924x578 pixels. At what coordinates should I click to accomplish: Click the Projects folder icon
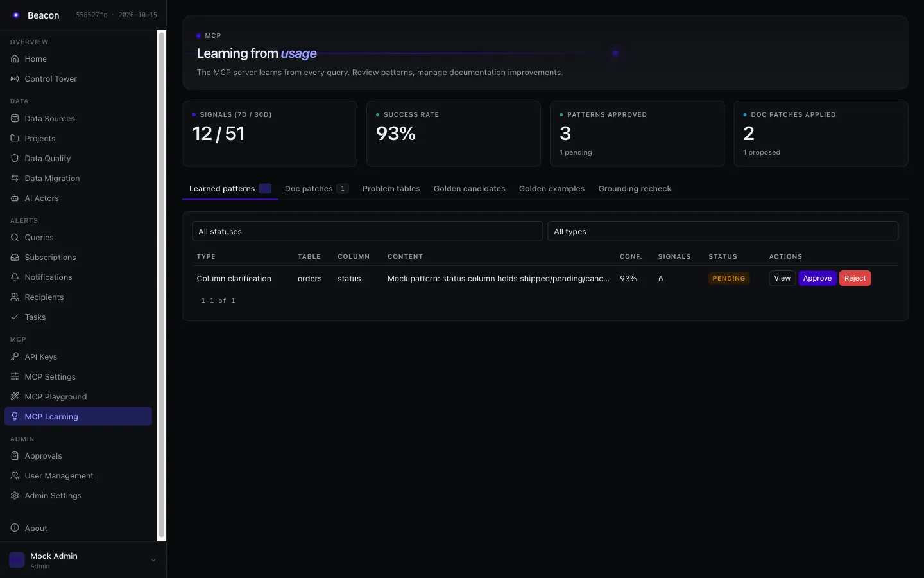point(15,138)
